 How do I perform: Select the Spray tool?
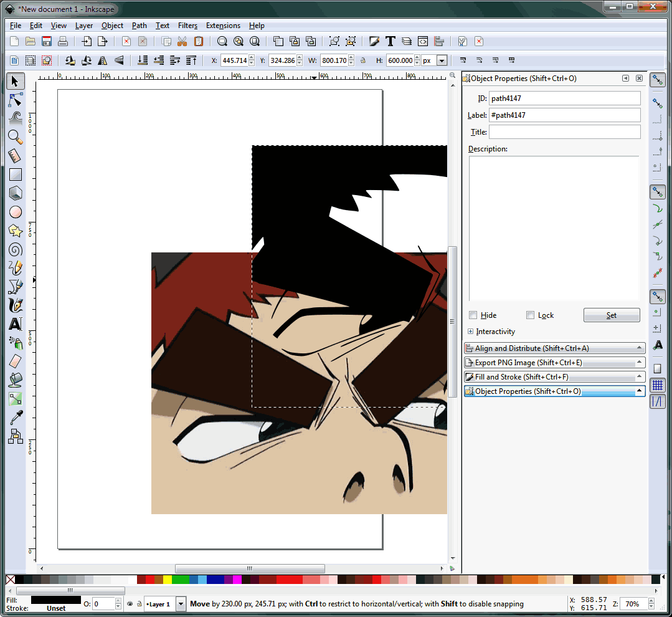[x=15, y=343]
